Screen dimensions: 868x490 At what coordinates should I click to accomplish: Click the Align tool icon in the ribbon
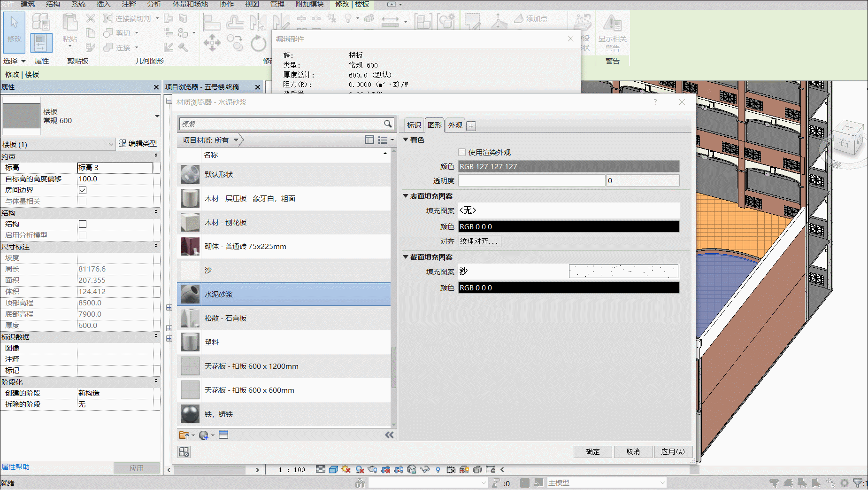click(211, 22)
